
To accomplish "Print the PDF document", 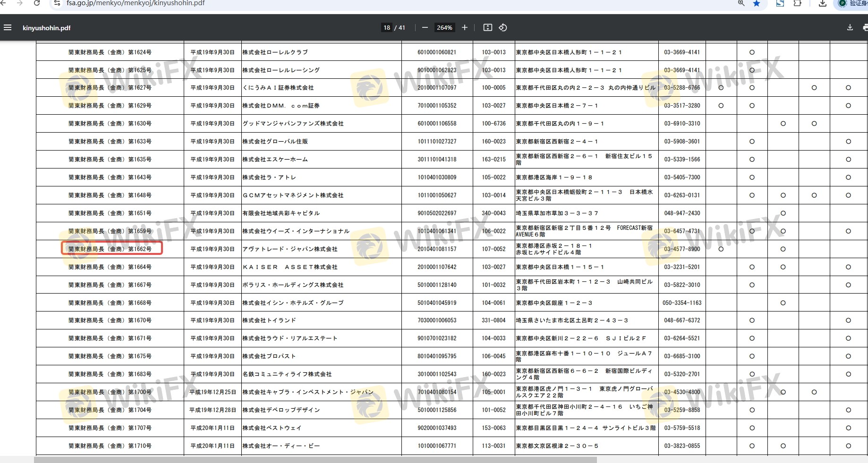I will coord(865,28).
